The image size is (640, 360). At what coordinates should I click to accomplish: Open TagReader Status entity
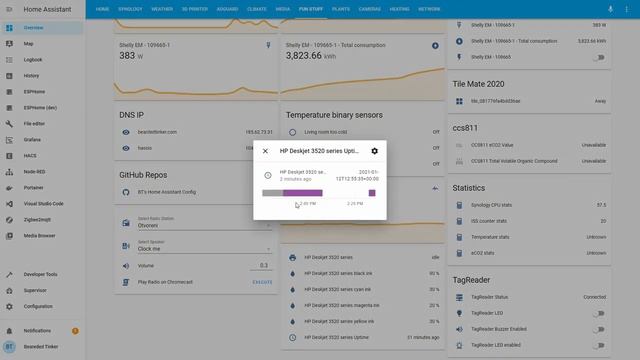point(529,297)
